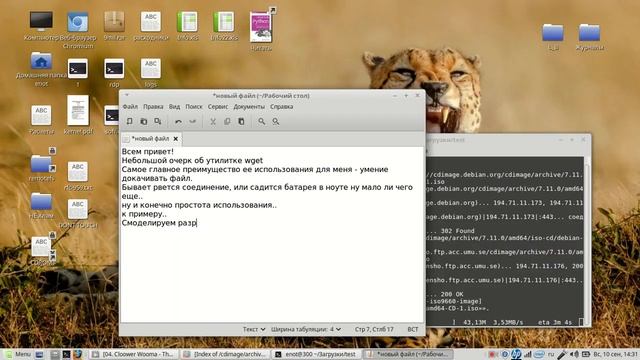Click the terminal window scrollbar
The width and height of the screenshot is (640, 360).
pos(587,241)
